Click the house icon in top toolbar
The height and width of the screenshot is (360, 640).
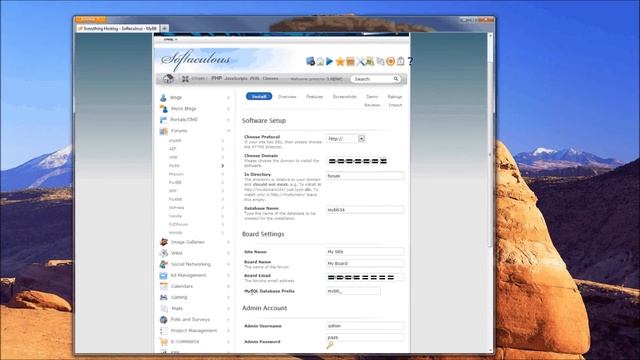point(320,61)
